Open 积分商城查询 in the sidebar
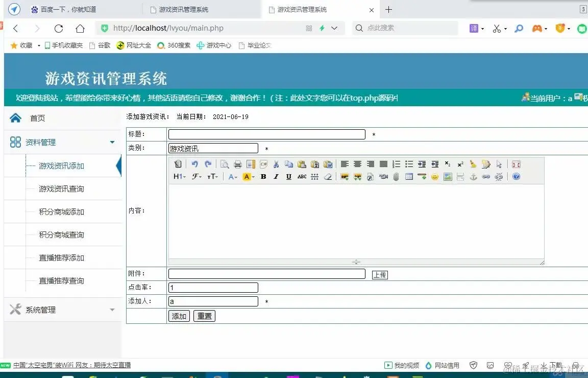The height and width of the screenshot is (378, 588). (x=61, y=234)
